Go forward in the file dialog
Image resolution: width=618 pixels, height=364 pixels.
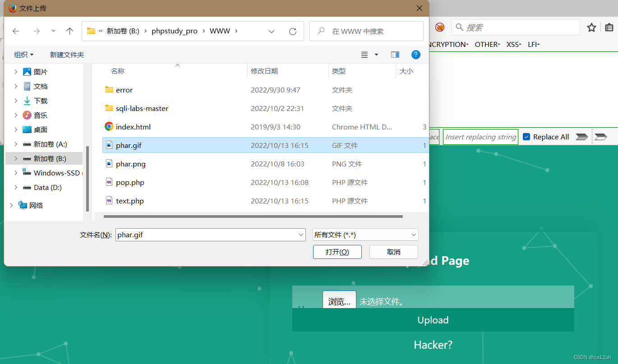click(37, 31)
